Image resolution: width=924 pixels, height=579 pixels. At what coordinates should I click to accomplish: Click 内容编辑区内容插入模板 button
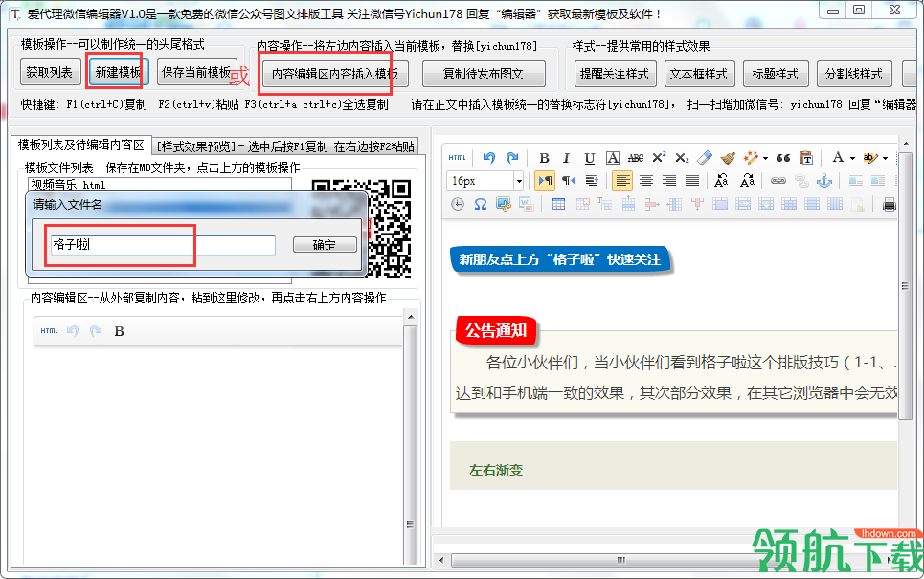(x=335, y=75)
